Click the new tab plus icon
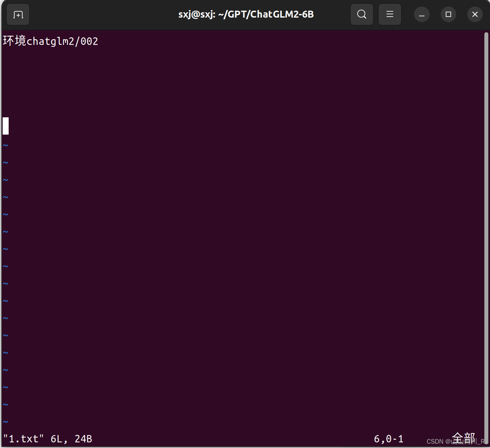Screen dimensions: 490x448 [x=18, y=14]
